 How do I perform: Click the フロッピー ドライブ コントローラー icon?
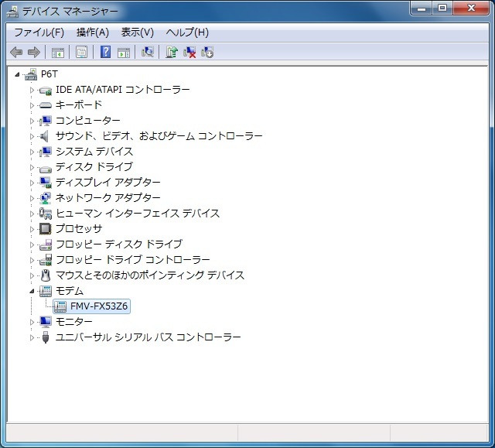coord(46,260)
